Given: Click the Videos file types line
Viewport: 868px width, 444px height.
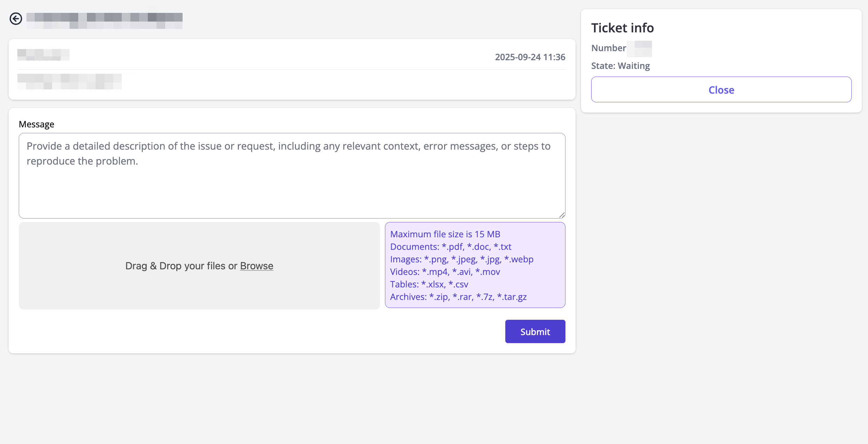Looking at the screenshot, I should tap(445, 272).
